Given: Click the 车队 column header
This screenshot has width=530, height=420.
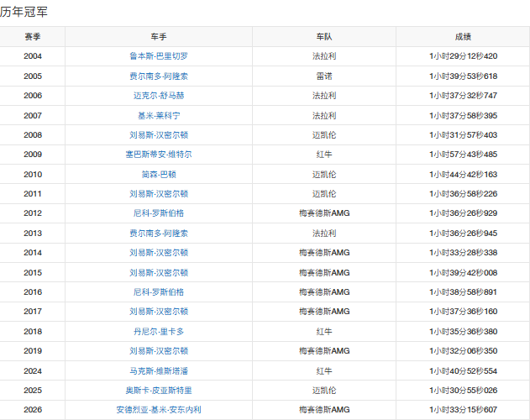Looking at the screenshot, I should point(324,36).
